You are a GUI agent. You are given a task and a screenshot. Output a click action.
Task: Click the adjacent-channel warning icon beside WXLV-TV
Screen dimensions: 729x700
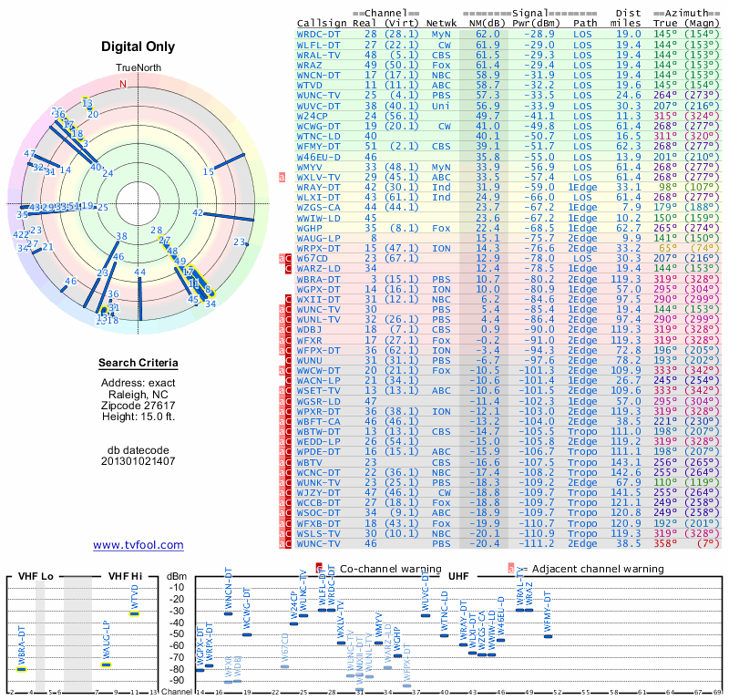pos(282,177)
